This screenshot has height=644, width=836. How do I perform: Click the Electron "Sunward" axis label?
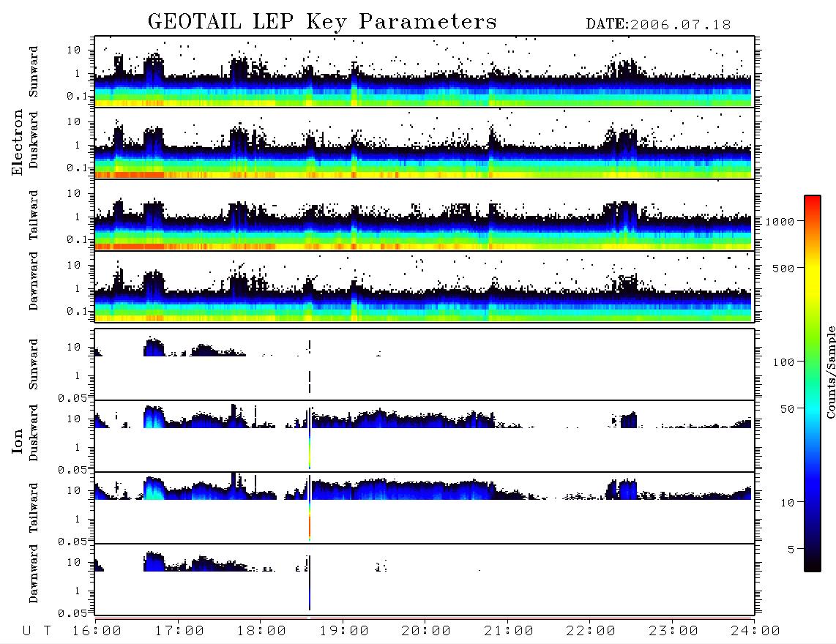tap(34, 72)
